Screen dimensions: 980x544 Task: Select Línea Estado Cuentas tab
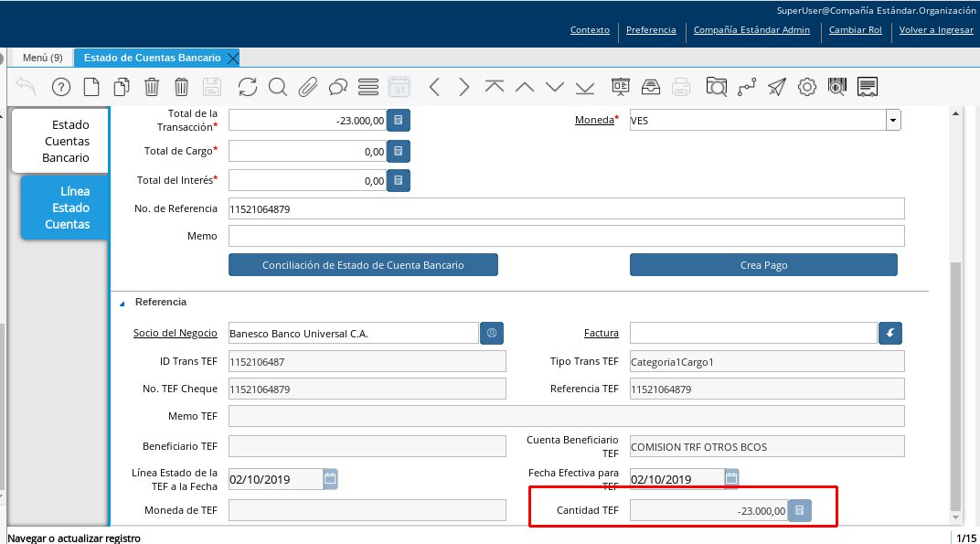pyautogui.click(x=68, y=208)
